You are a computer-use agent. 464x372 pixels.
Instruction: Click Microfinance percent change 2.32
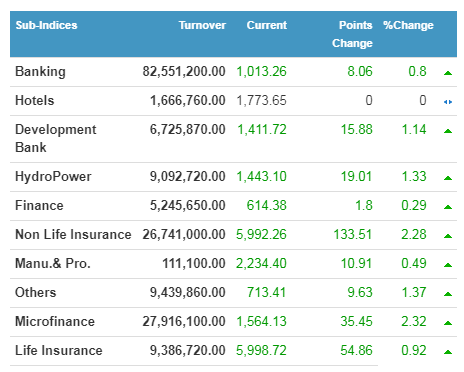pyautogui.click(x=414, y=321)
